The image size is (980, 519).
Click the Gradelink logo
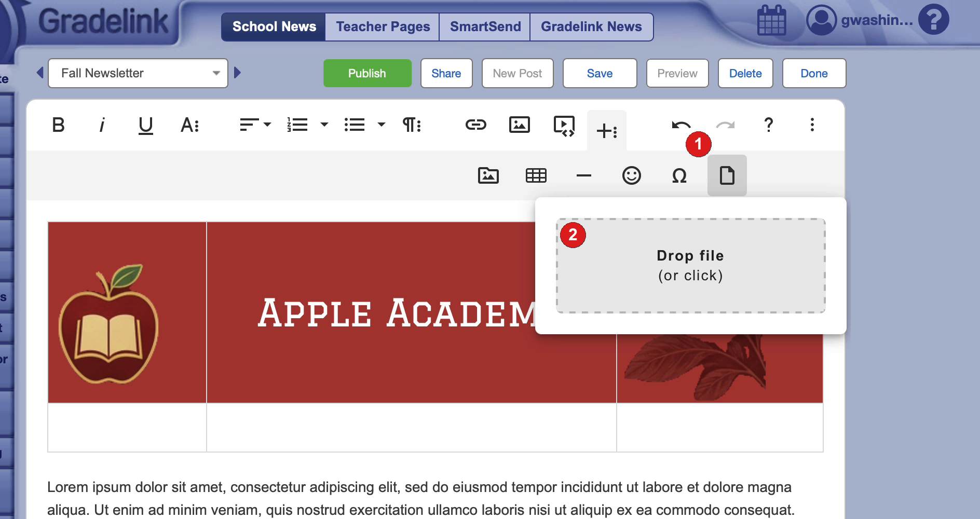click(x=103, y=22)
